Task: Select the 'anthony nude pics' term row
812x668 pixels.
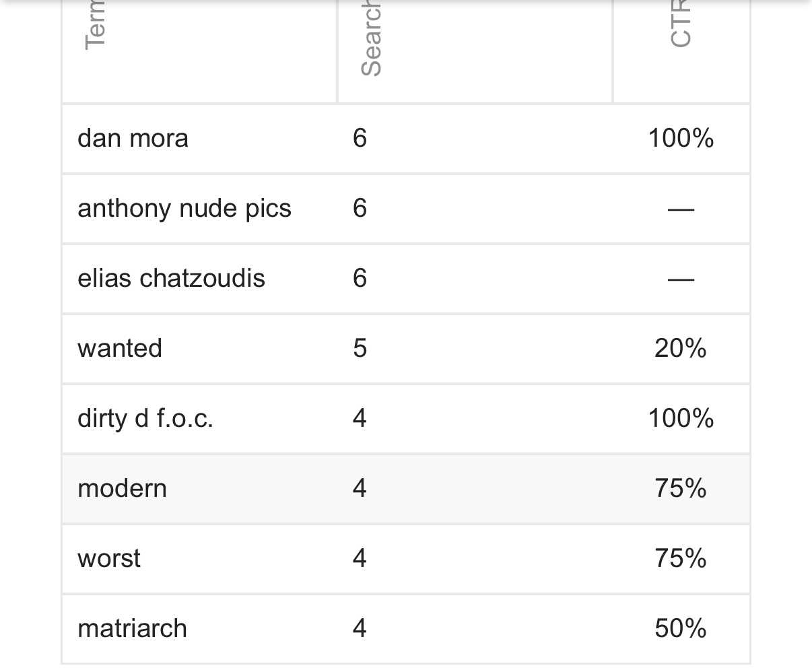Action: click(184, 209)
